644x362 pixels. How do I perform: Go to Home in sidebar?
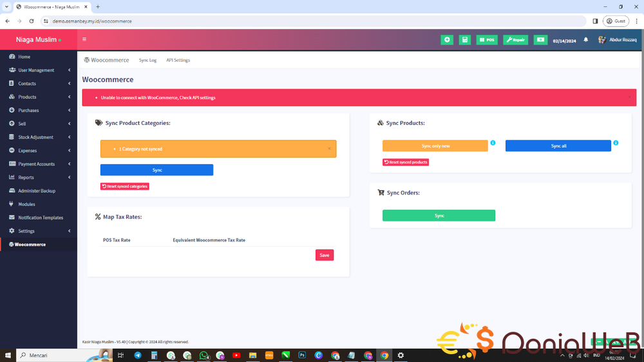[39, 57]
